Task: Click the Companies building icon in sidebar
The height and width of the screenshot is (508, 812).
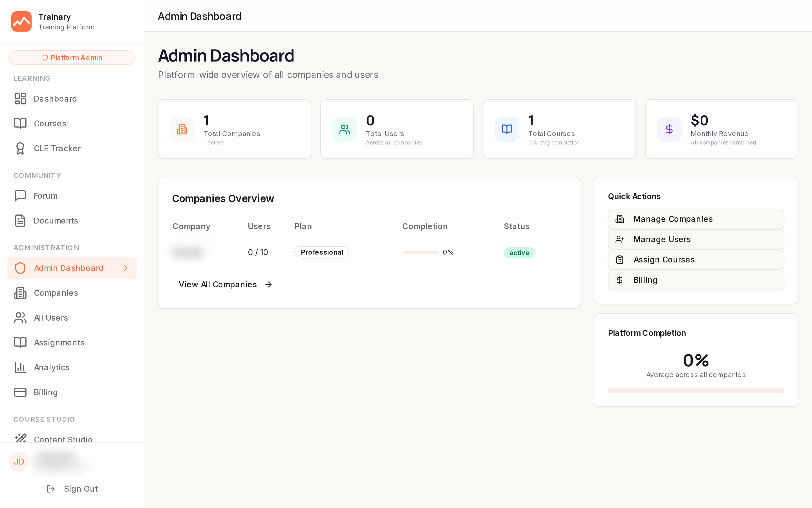Action: point(20,293)
